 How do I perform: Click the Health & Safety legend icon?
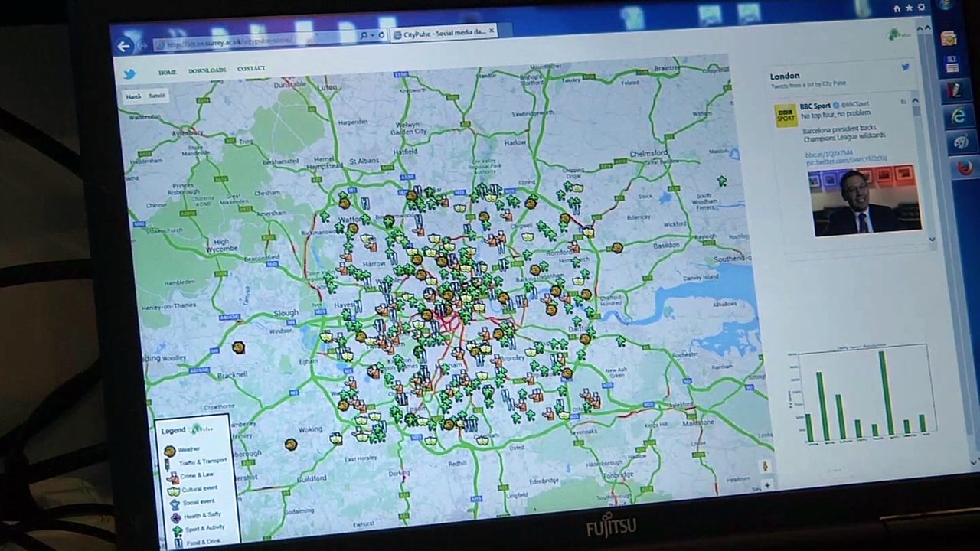177,518
